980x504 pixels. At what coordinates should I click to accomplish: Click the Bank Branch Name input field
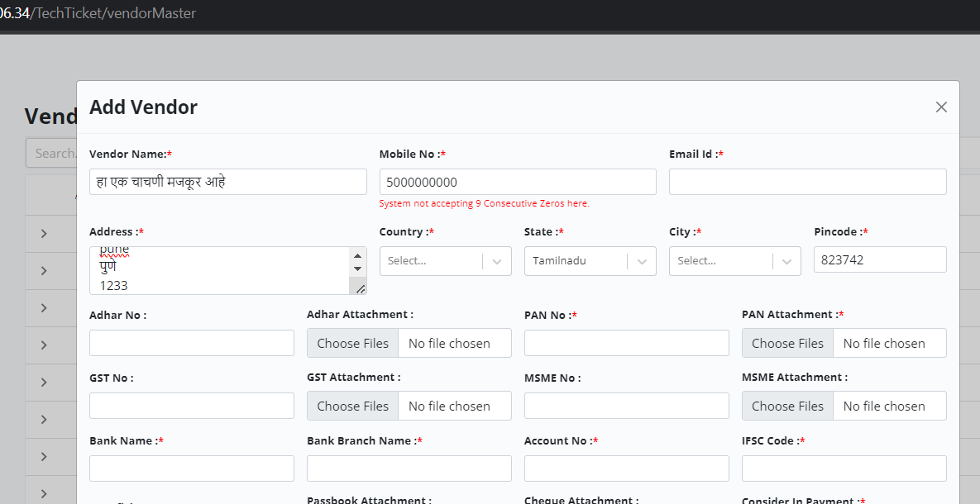[409, 468]
